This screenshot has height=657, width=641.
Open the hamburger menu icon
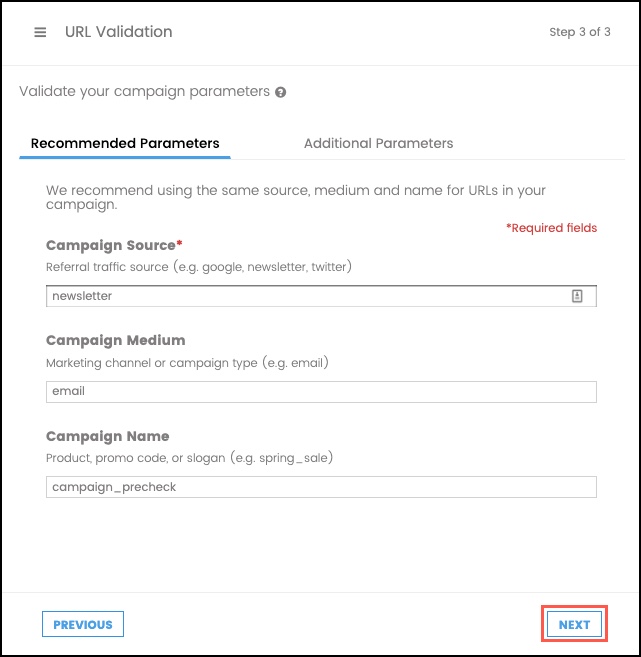coord(40,32)
